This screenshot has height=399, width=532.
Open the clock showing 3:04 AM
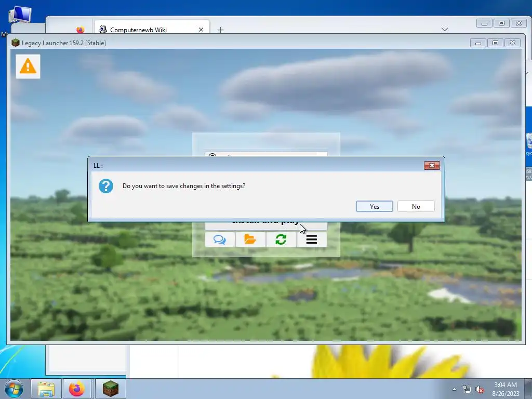pos(506,389)
